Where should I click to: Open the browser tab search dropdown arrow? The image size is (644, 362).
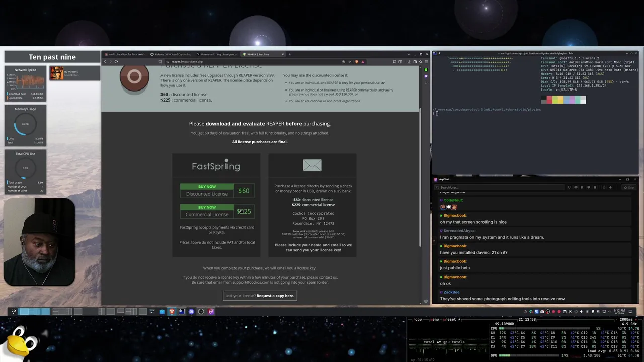point(409,54)
